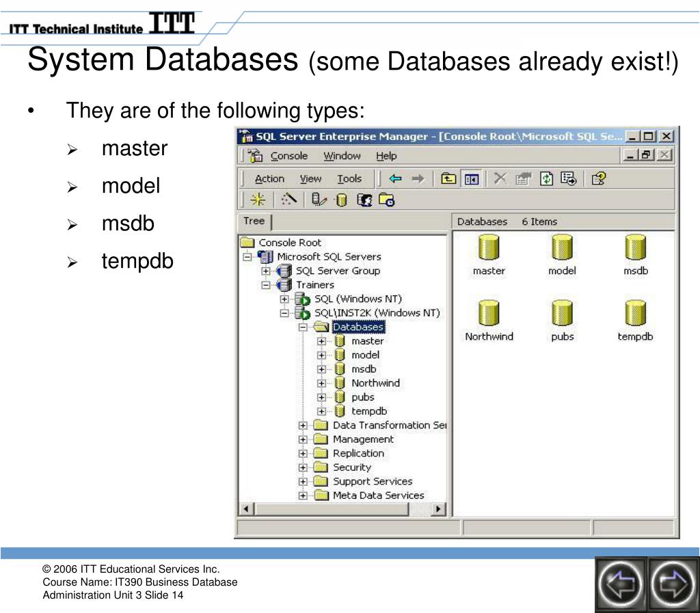This screenshot has width=700, height=613.
Task: Click the New starburst toolbar icon
Action: [x=258, y=200]
